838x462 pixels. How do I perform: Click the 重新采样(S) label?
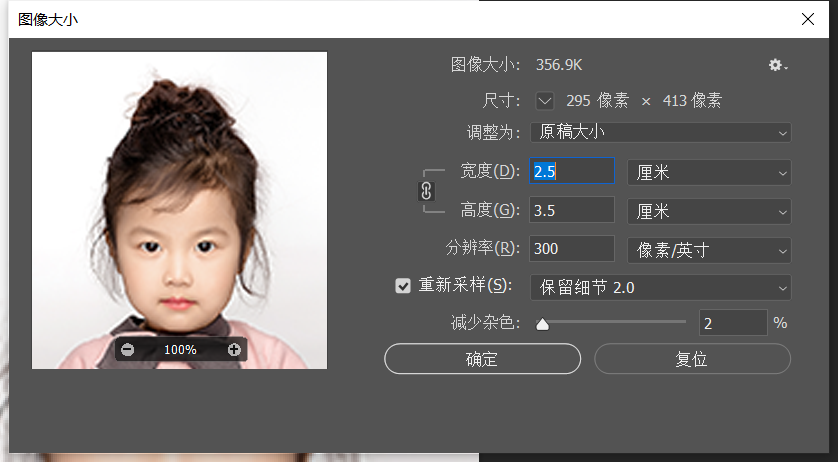coord(465,286)
